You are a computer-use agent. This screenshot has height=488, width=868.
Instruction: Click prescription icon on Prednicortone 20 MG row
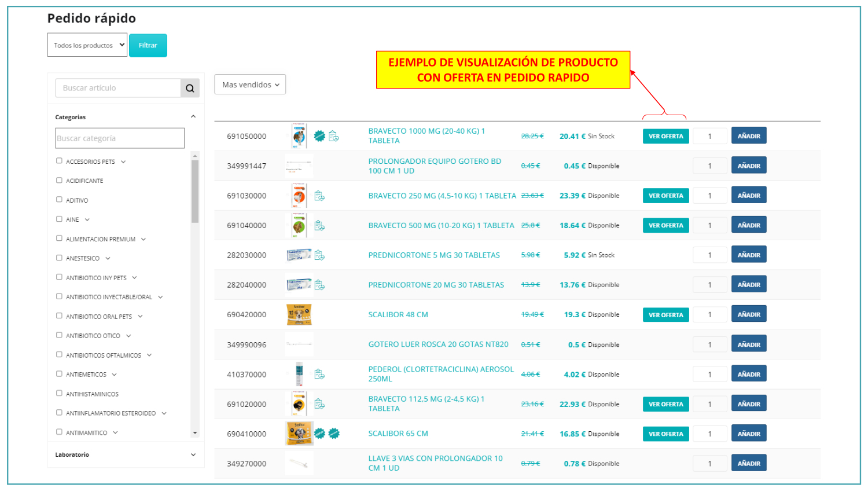tap(319, 285)
